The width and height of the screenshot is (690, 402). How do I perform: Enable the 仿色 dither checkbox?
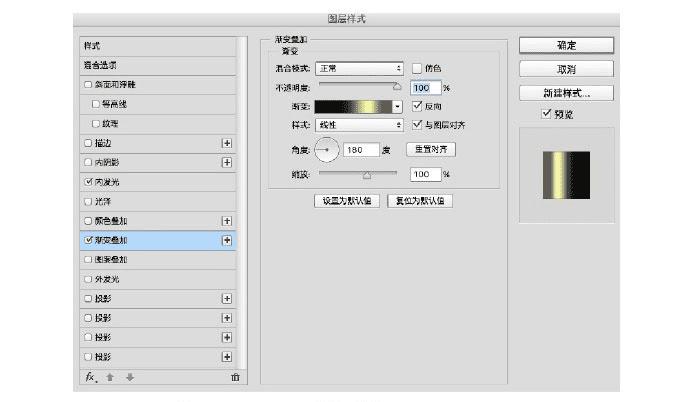tap(417, 68)
